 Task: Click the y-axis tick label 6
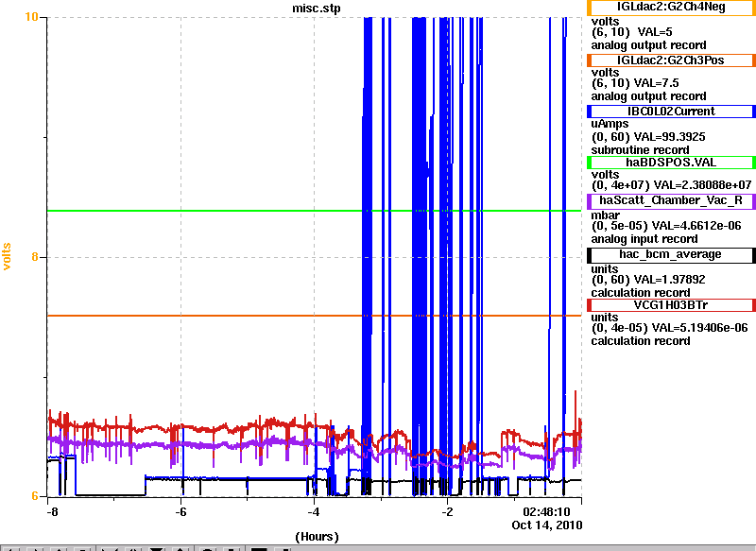(x=35, y=495)
